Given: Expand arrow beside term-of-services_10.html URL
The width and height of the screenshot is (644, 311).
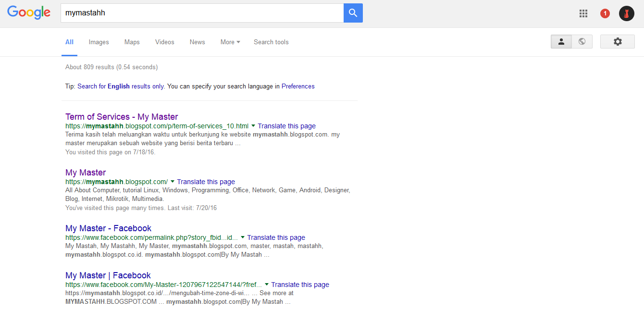Looking at the screenshot, I should click(x=253, y=126).
